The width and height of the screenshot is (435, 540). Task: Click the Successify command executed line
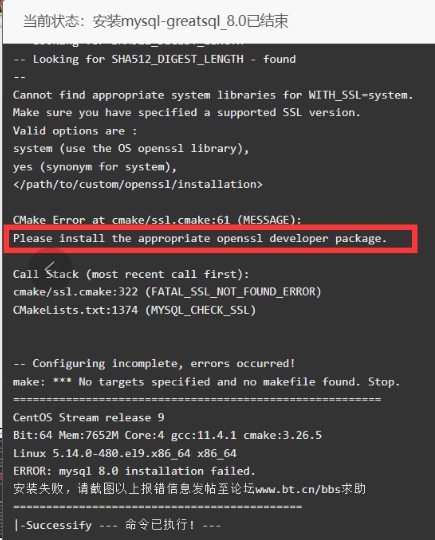pos(117,525)
